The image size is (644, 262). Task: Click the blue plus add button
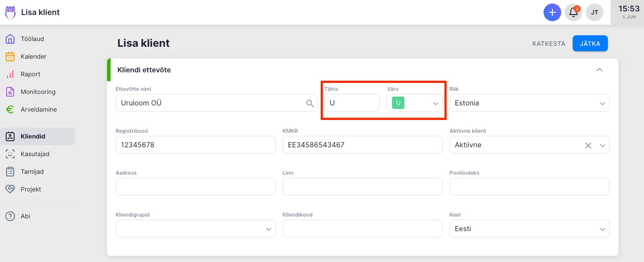(552, 12)
